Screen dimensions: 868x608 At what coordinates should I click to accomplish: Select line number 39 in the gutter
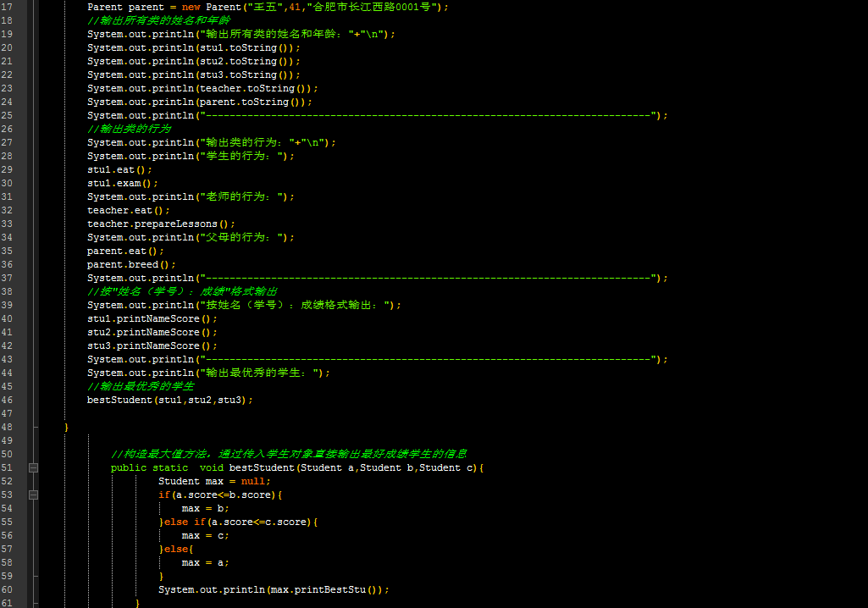[x=7, y=305]
